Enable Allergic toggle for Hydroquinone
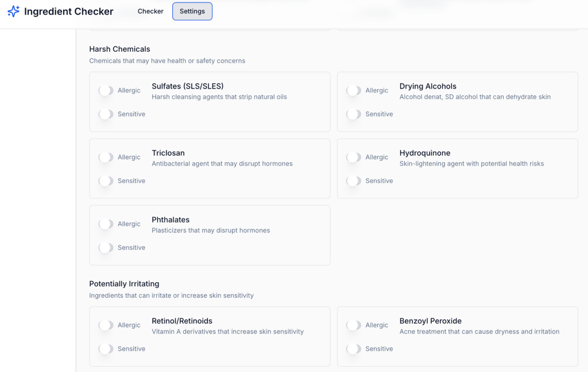This screenshot has width=588, height=372. pos(354,157)
